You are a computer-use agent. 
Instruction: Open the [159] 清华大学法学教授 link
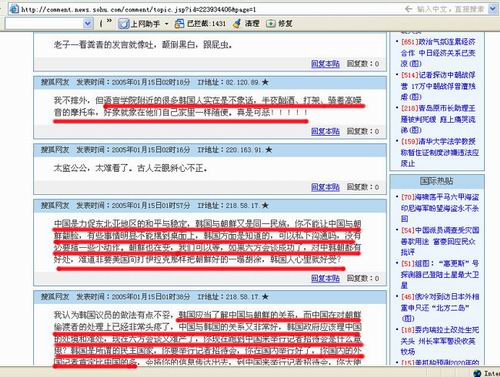tap(440, 152)
